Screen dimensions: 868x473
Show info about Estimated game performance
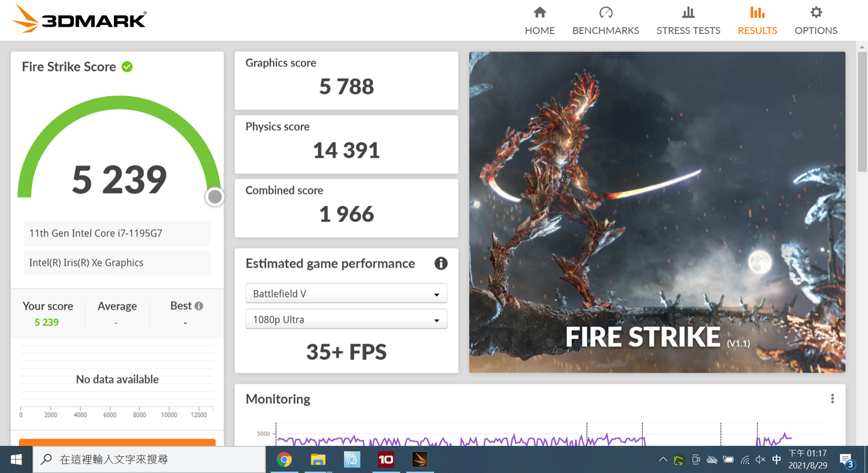tap(441, 264)
